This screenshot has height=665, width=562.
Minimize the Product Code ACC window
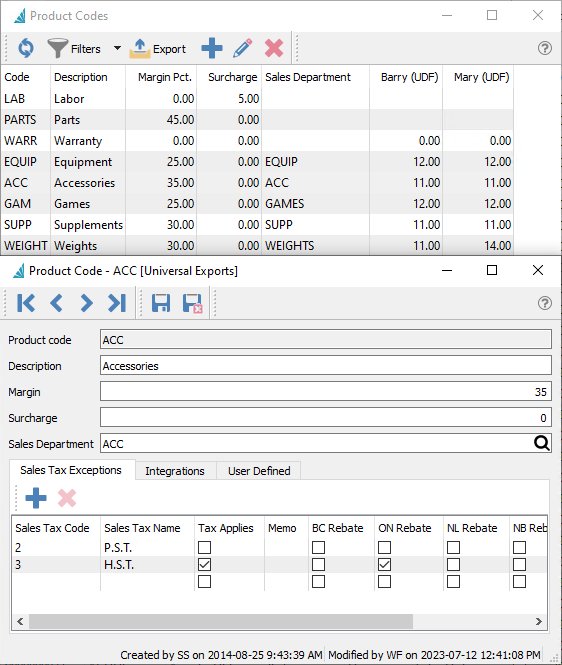[x=447, y=270]
